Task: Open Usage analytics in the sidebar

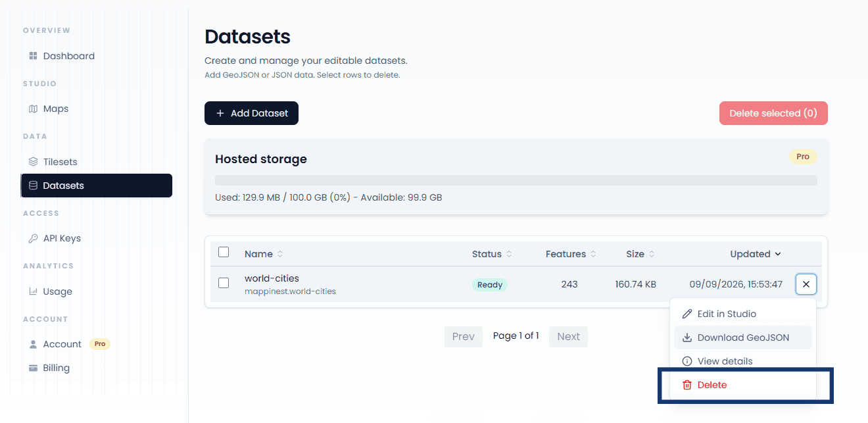Action: click(x=97, y=291)
